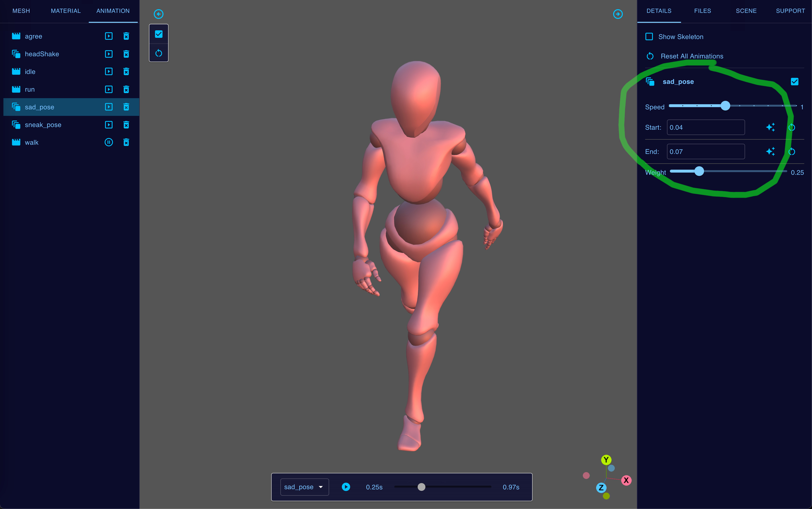Click the X axis gizmo handle
812x509 pixels.
point(626,480)
